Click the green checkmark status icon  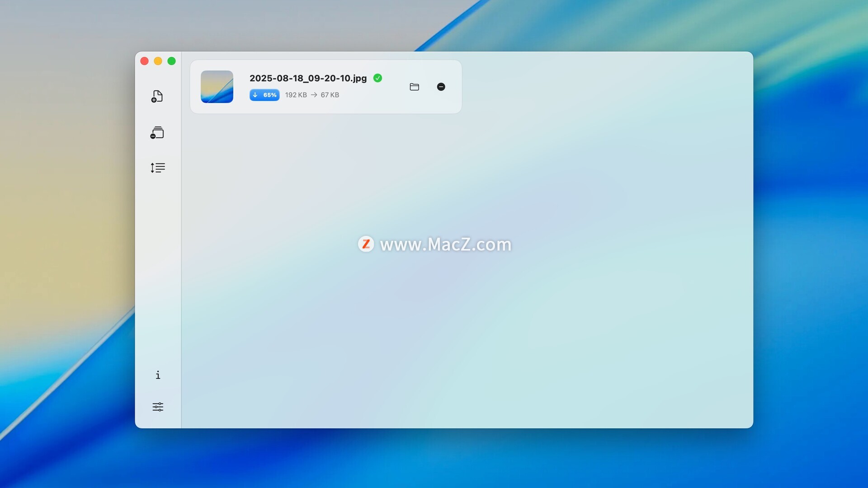point(377,78)
